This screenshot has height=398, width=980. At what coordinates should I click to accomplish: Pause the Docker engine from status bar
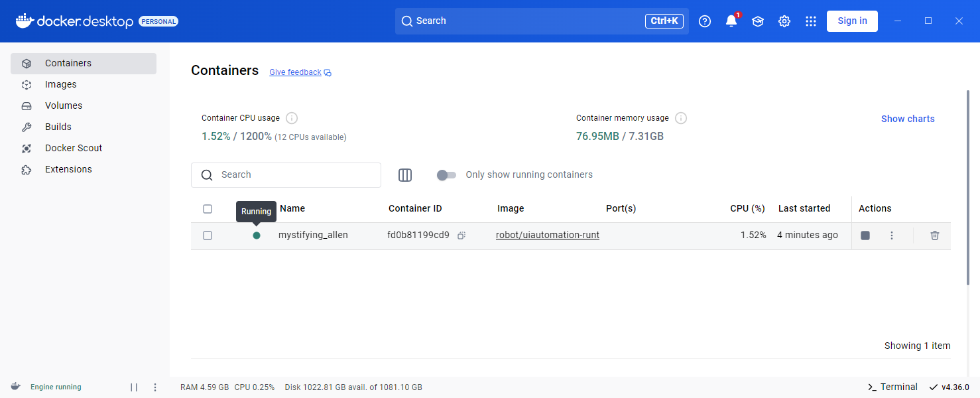point(134,387)
